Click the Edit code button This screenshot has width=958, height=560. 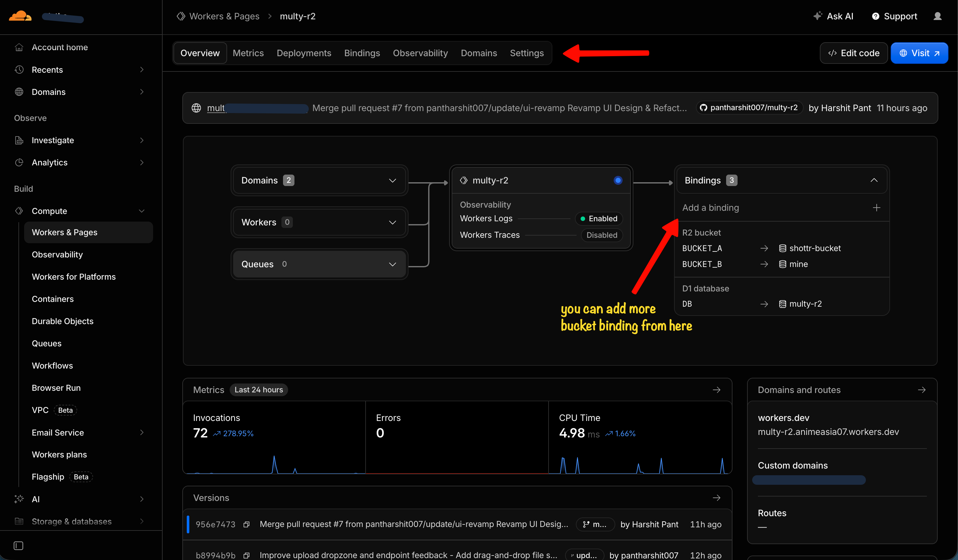853,53
